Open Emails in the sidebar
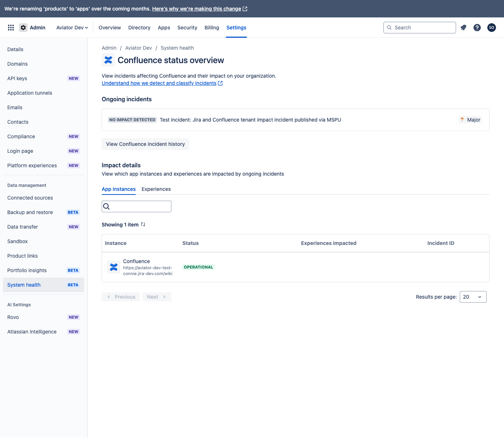The height and width of the screenshot is (438, 504). (44, 107)
